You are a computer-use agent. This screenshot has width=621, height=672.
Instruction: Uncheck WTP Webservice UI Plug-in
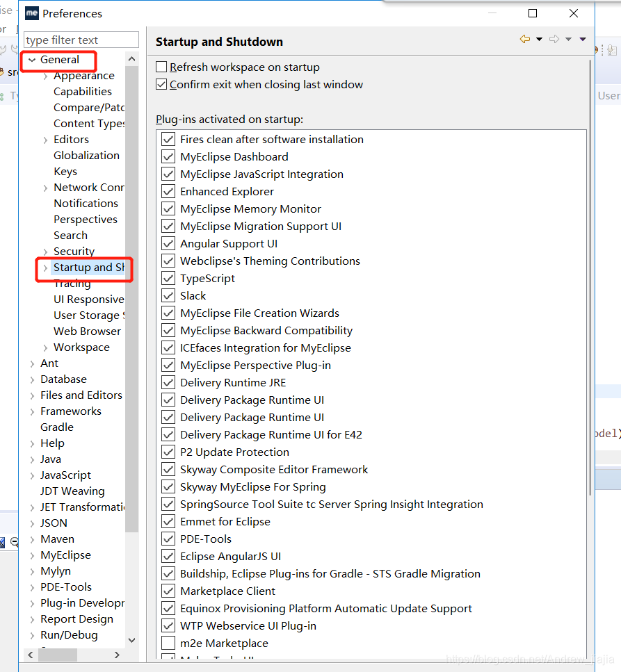[168, 625]
